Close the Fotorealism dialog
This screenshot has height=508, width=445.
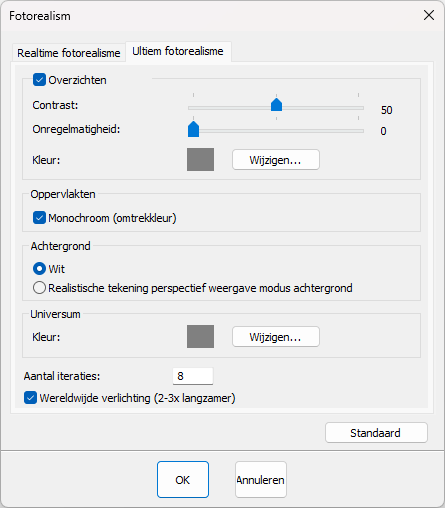point(429,15)
